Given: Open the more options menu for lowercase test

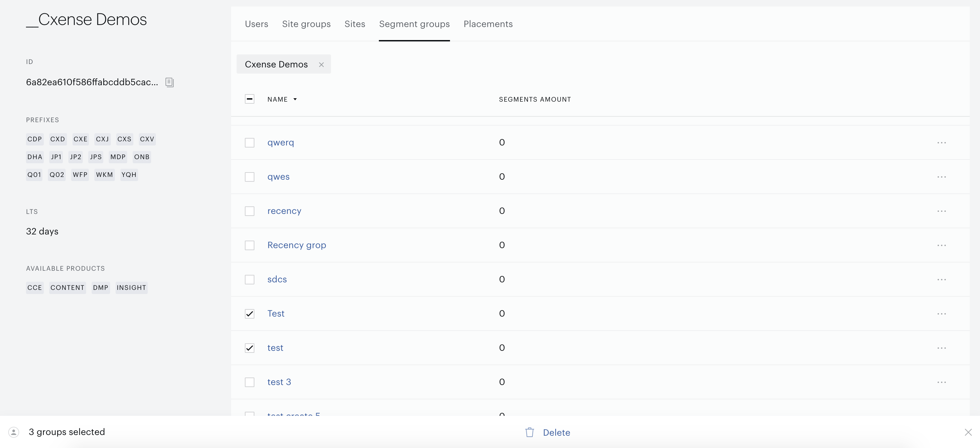Looking at the screenshot, I should 942,348.
